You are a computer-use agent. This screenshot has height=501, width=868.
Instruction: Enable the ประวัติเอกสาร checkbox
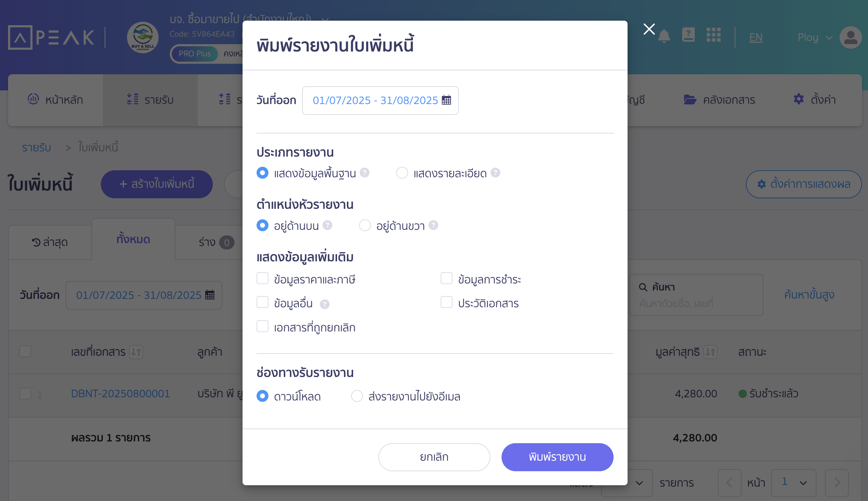(x=447, y=302)
